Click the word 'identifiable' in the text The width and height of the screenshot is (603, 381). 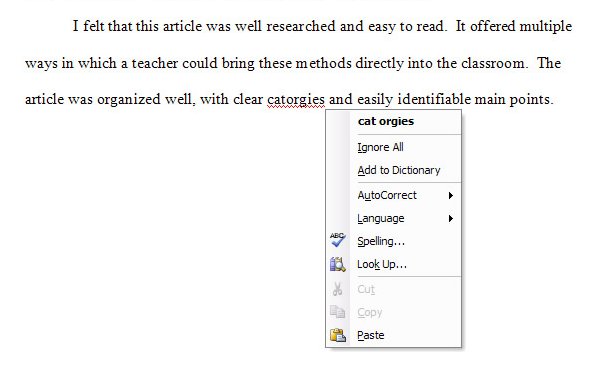434,99
